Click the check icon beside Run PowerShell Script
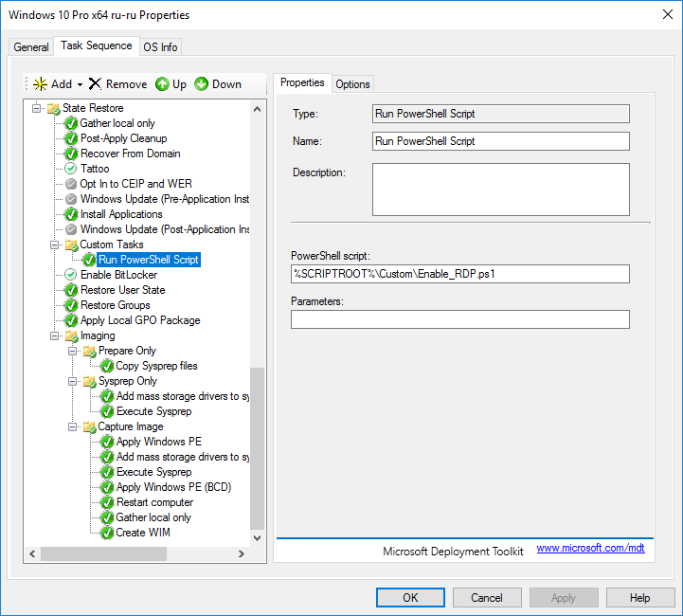Viewport: 683px width, 616px height. pyautogui.click(x=89, y=260)
